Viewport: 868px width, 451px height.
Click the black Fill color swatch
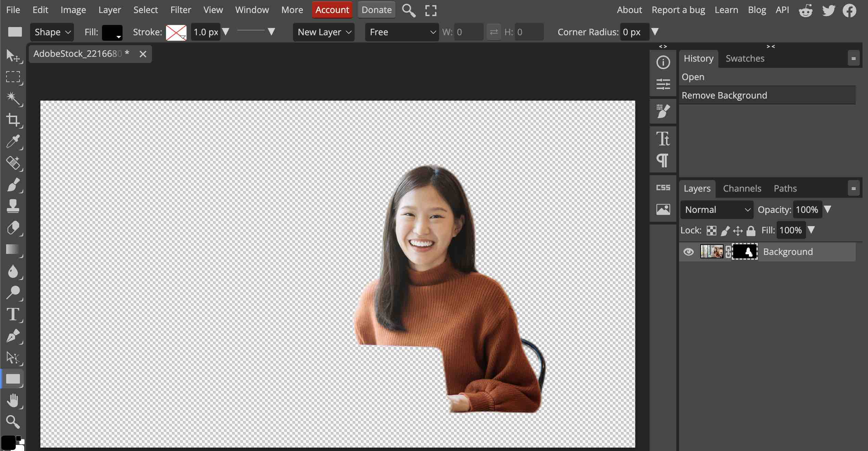tap(112, 32)
